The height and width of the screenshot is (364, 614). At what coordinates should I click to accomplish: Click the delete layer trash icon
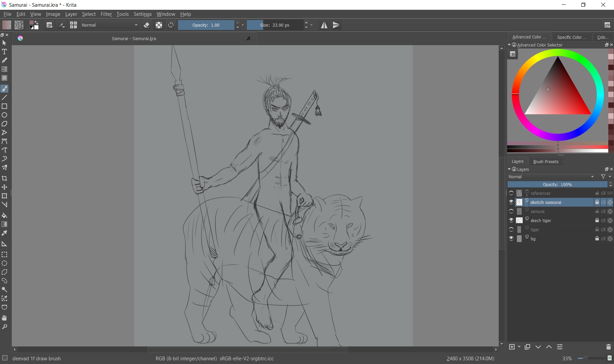pos(608,347)
